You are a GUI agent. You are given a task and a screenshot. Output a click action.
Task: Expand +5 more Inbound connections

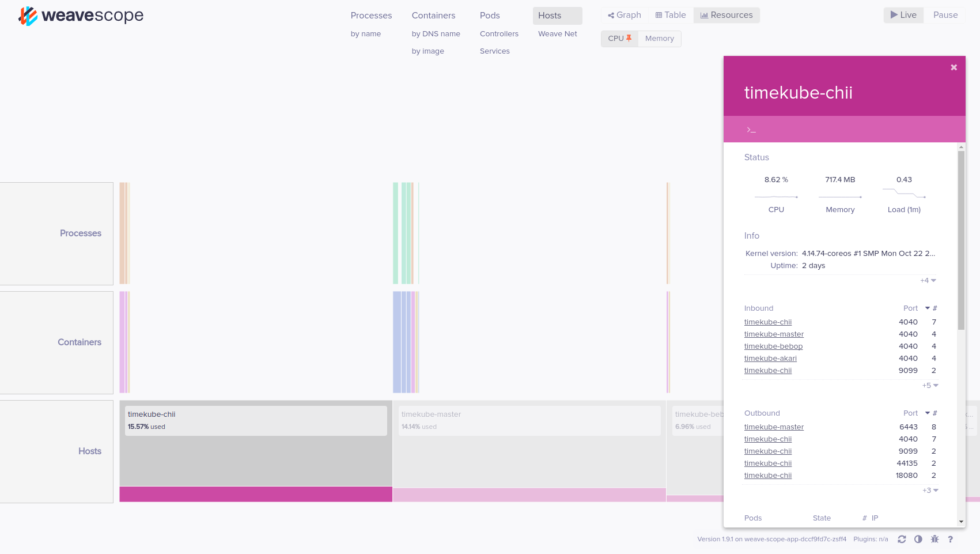click(930, 386)
